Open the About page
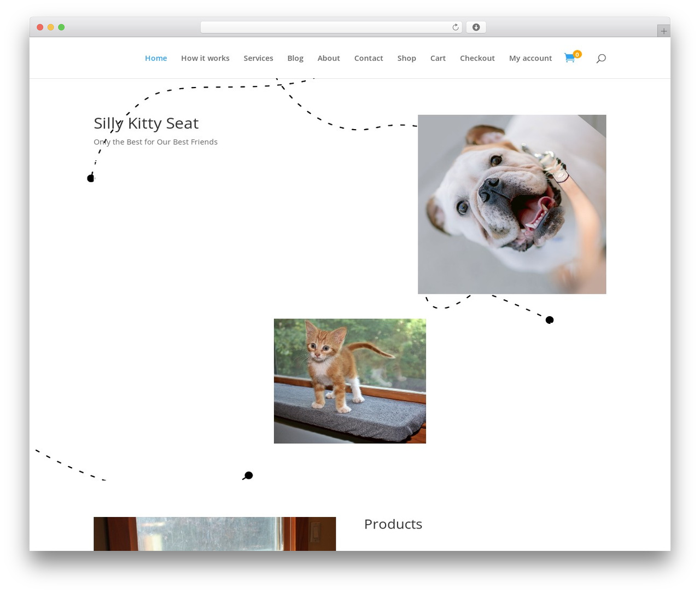Viewport: 700px width, 593px height. 329,58
